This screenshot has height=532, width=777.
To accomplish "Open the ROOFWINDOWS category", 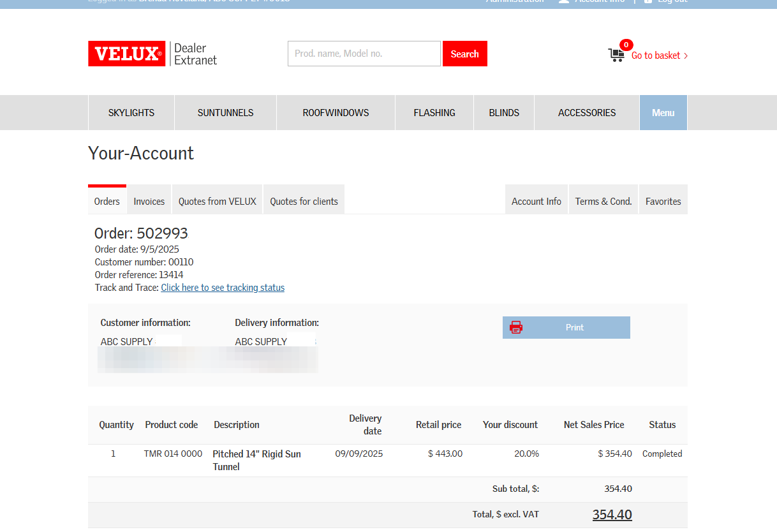I will tap(336, 112).
